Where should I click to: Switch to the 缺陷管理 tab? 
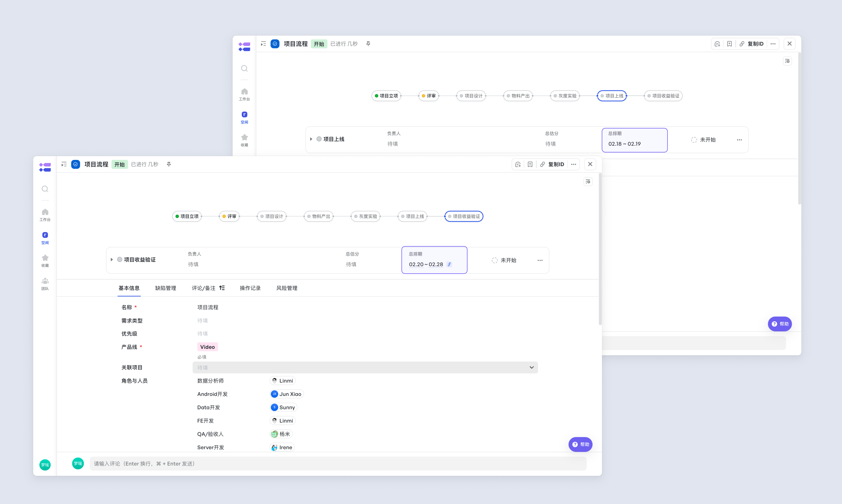click(x=165, y=288)
